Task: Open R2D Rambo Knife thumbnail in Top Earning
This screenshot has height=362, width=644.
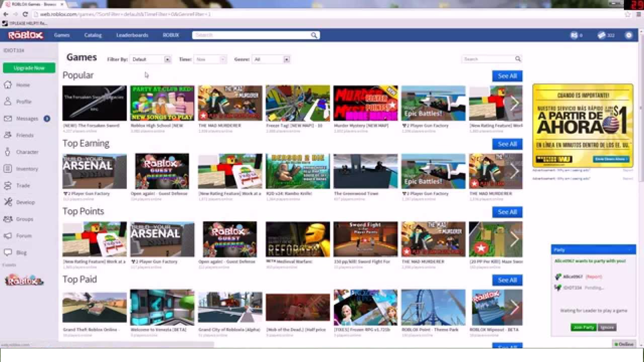Action: pyautogui.click(x=298, y=171)
